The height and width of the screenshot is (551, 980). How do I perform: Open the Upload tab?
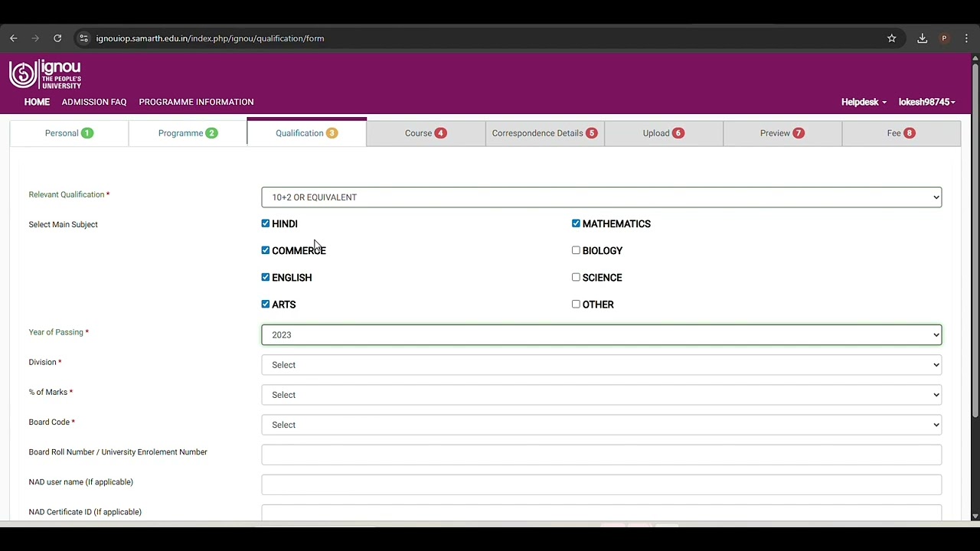click(x=663, y=133)
